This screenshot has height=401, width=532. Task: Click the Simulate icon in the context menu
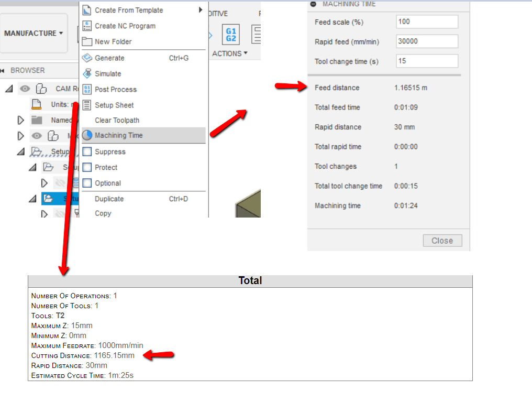point(87,73)
